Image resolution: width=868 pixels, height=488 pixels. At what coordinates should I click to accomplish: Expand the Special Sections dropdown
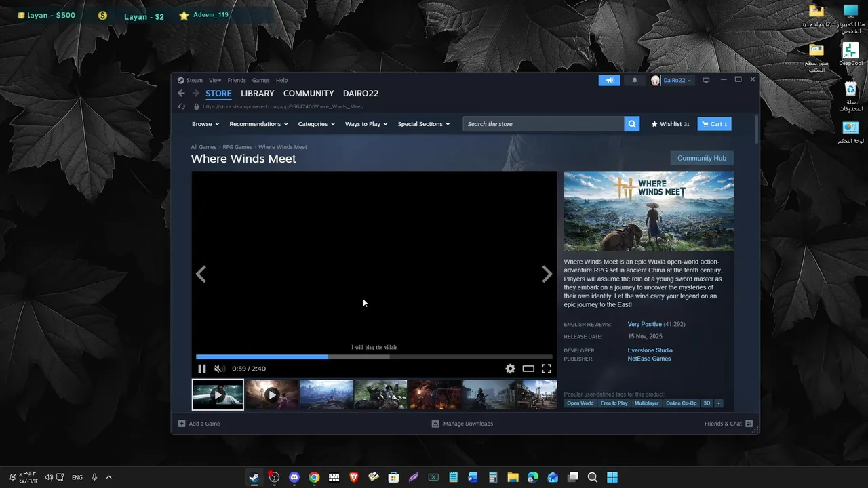(x=424, y=124)
